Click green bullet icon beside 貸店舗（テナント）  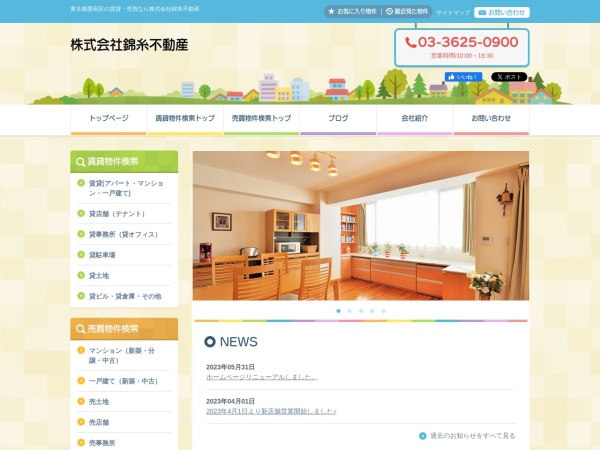point(81,213)
